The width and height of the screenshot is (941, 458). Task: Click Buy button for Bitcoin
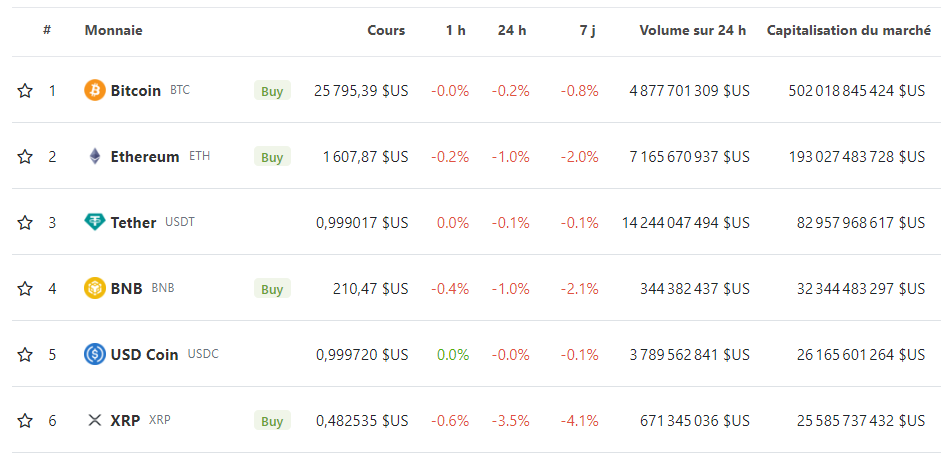coord(272,91)
